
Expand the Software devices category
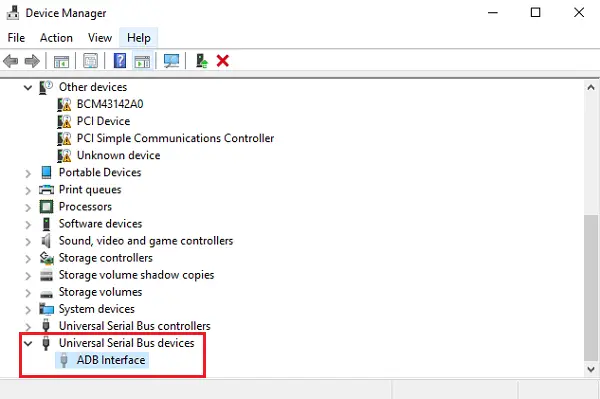pyautogui.click(x=28, y=225)
